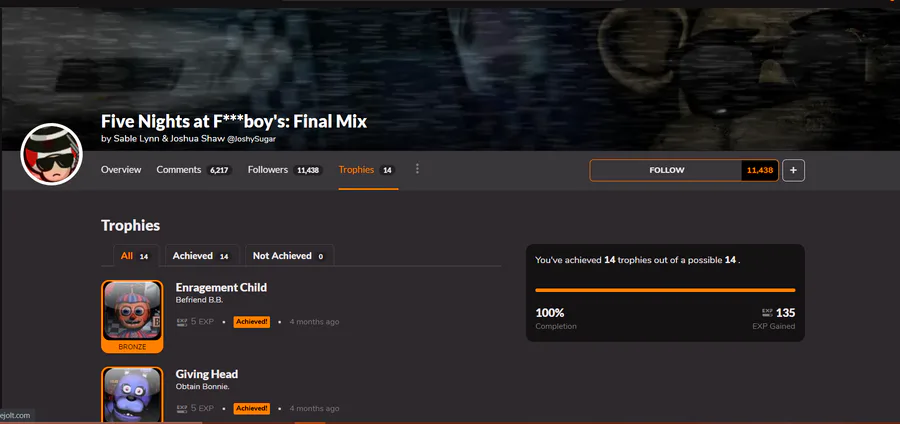Click the orange completion progress bar

[665, 290]
